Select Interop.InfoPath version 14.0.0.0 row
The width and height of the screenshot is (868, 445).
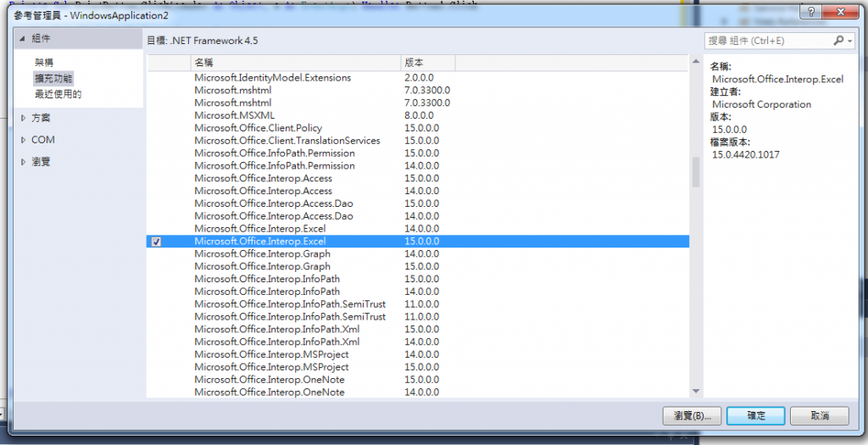click(x=417, y=291)
